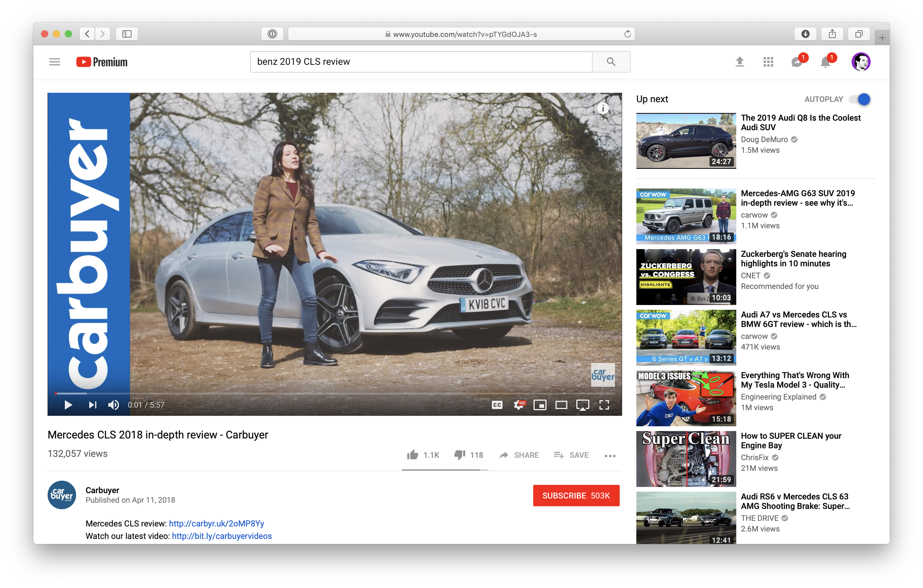
Task: Open Audi A7 vs Mercedes CLS video title
Action: point(799,319)
